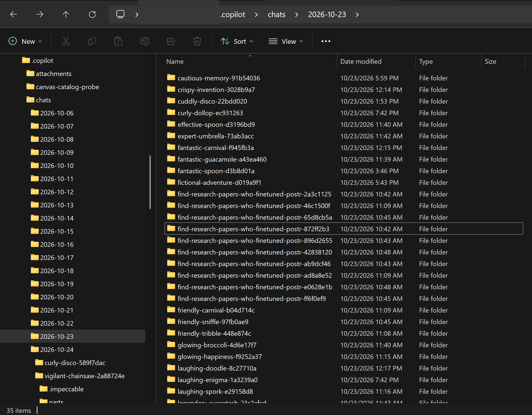The width and height of the screenshot is (532, 415).
Task: Open the Sort options dropdown
Action: 237,41
